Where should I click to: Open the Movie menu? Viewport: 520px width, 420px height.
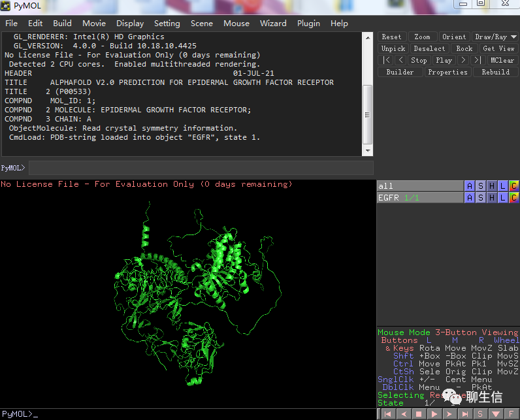pyautogui.click(x=94, y=24)
